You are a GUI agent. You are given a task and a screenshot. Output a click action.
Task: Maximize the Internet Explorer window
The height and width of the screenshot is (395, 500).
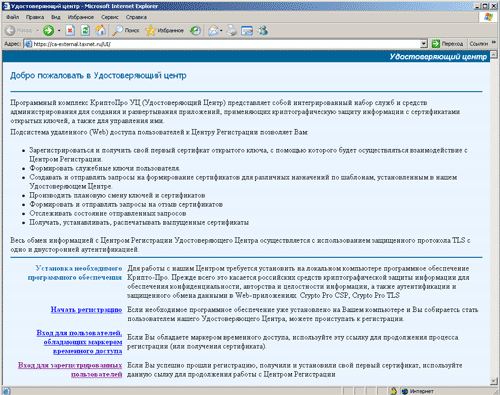[x=485, y=6]
